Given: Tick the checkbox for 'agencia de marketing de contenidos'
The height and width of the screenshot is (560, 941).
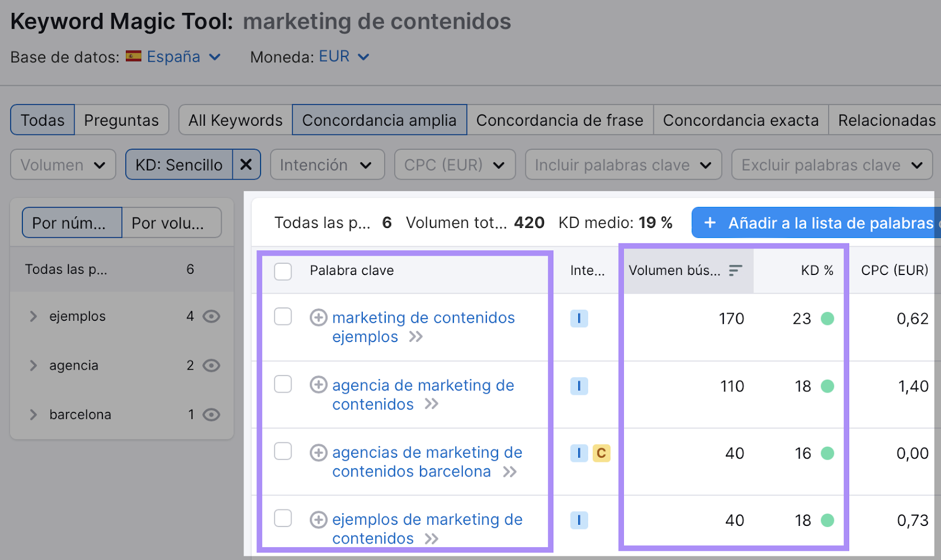Looking at the screenshot, I should tap(283, 384).
